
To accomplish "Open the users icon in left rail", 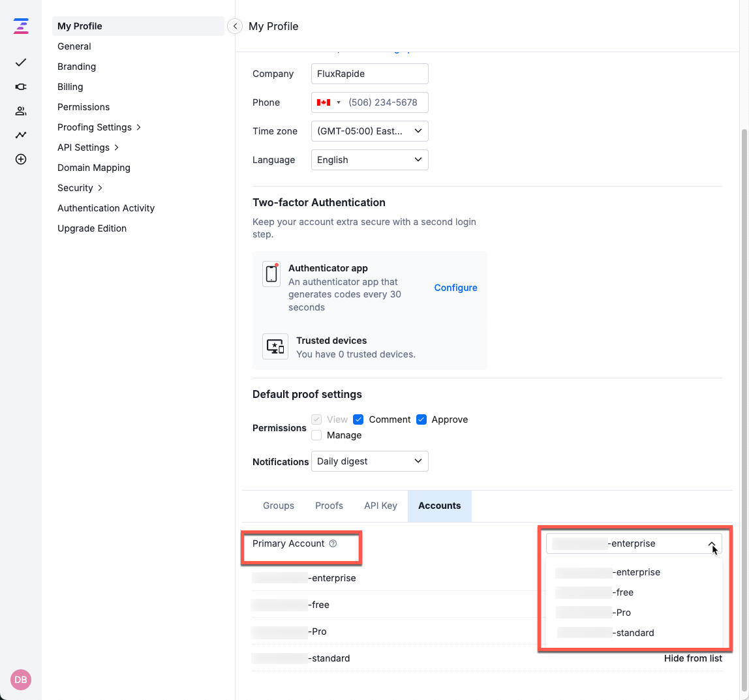I will 21,111.
